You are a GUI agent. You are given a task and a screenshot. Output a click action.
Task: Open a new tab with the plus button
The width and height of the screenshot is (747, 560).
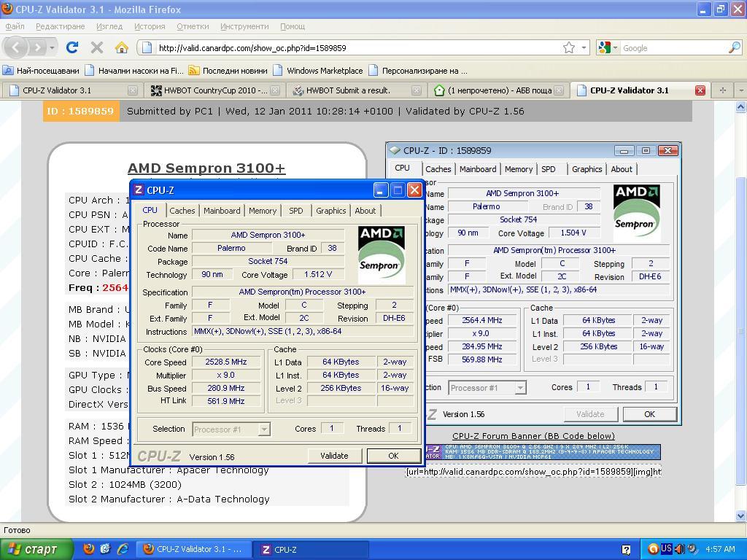pos(723,90)
